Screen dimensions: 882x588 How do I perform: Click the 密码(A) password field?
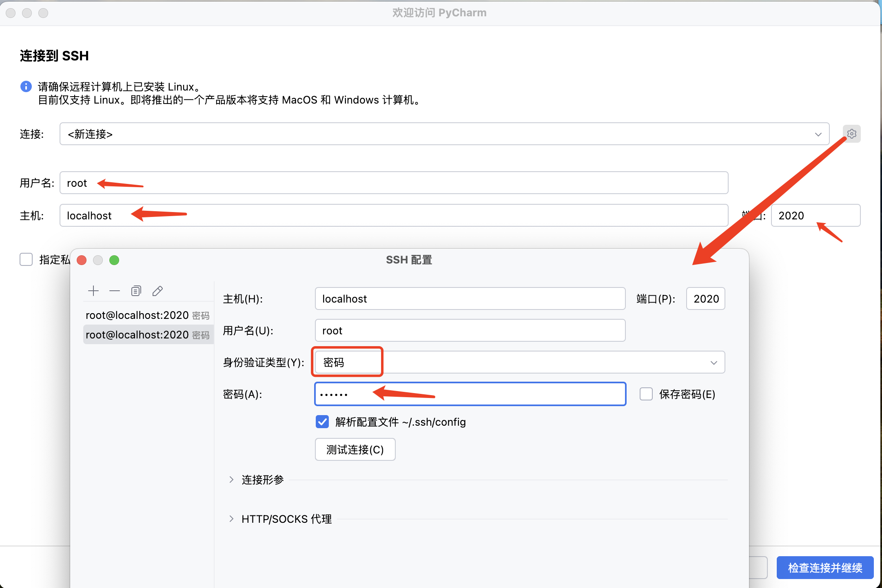click(470, 394)
